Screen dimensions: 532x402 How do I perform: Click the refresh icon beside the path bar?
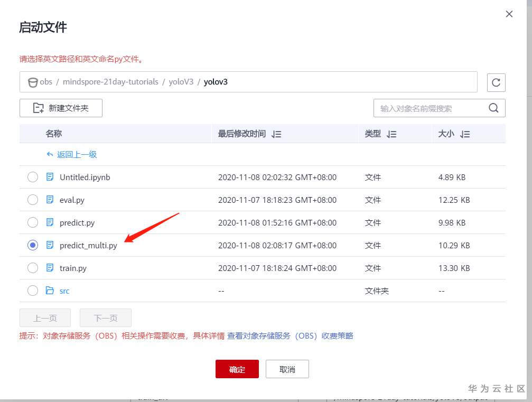496,82
